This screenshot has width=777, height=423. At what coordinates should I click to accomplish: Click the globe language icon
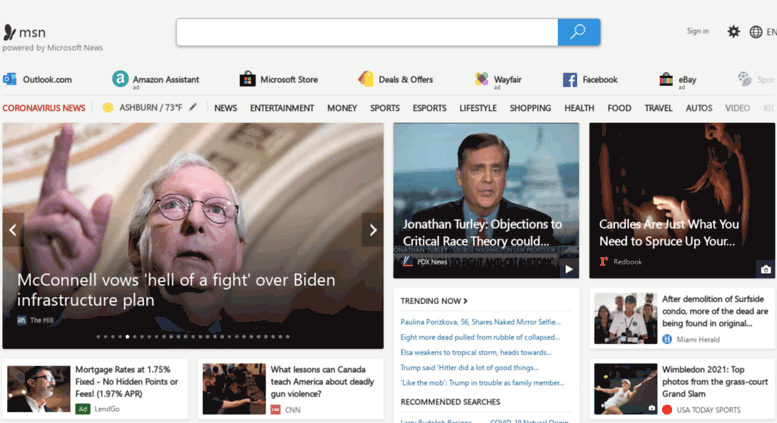click(x=756, y=32)
